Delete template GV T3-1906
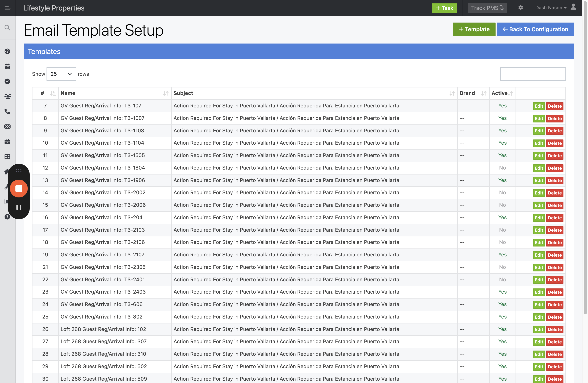Screen dimensions: 588x383 coord(555,180)
